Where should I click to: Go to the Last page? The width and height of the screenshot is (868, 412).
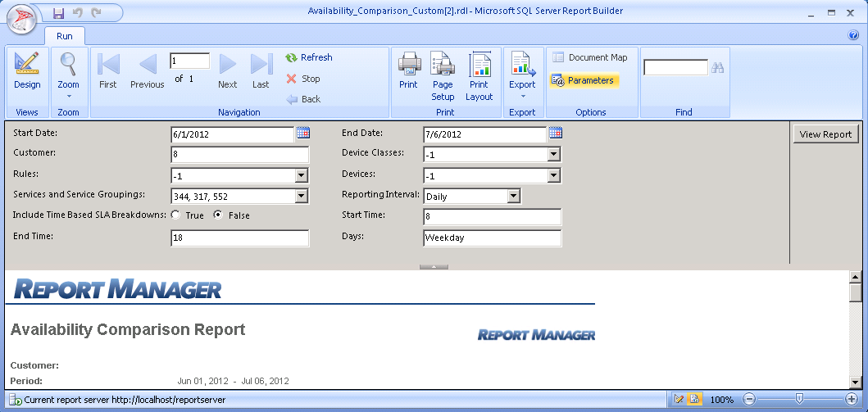[261, 71]
